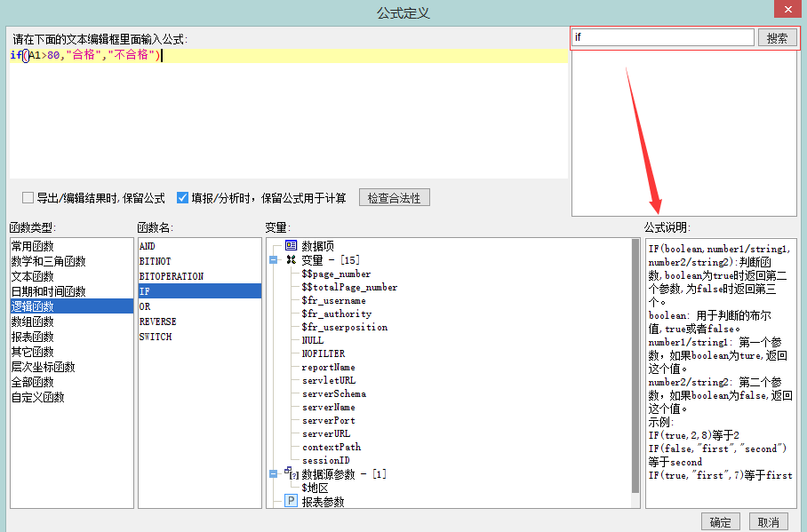Click the 公式说明 description text area

tap(721, 373)
